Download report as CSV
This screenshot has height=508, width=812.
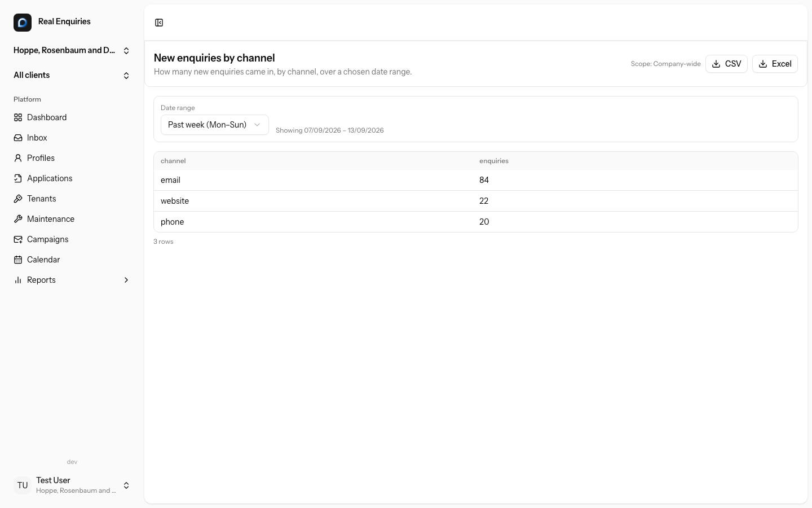pyautogui.click(x=726, y=64)
